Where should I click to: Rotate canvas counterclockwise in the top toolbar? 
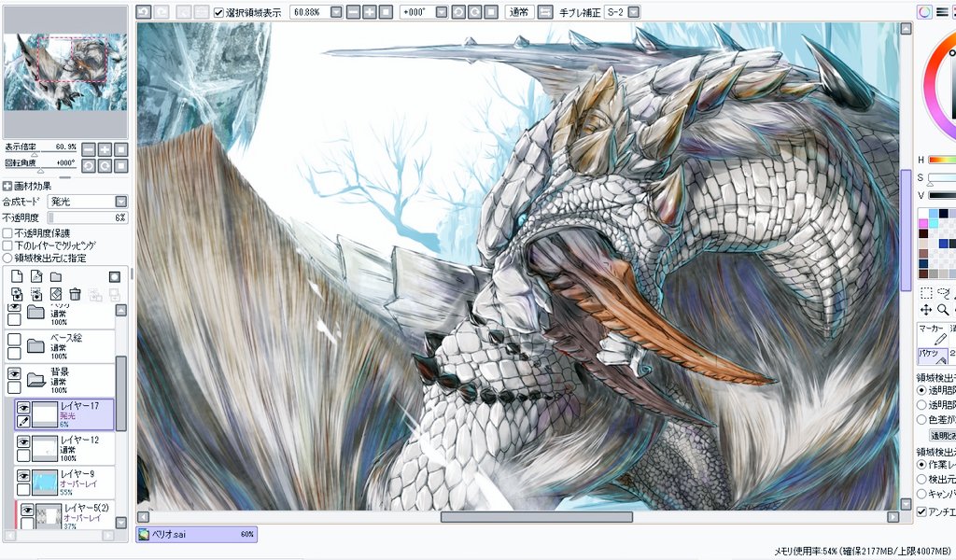coord(458,11)
